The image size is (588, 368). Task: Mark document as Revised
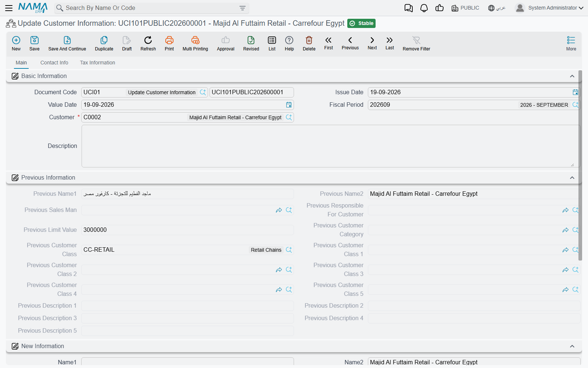tap(251, 43)
